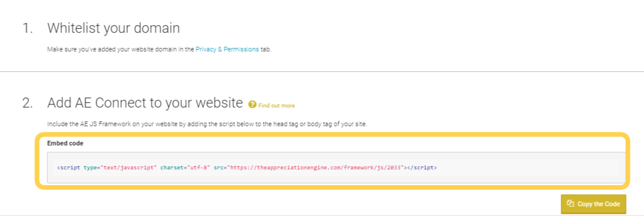This screenshot has height=216, width=644.
Task: Click the 'Add AE Connect to your website' heading
Action: 145,103
